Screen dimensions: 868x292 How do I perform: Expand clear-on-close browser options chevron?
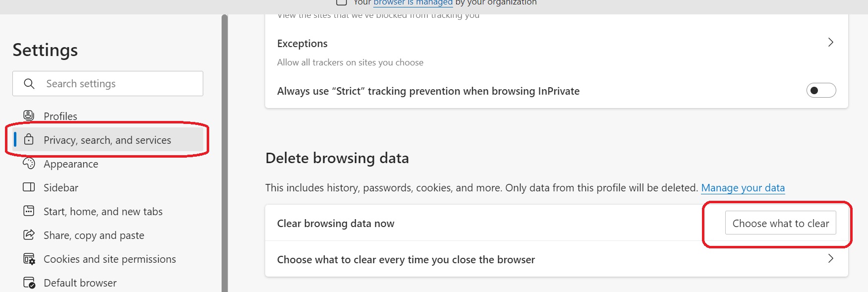(831, 259)
